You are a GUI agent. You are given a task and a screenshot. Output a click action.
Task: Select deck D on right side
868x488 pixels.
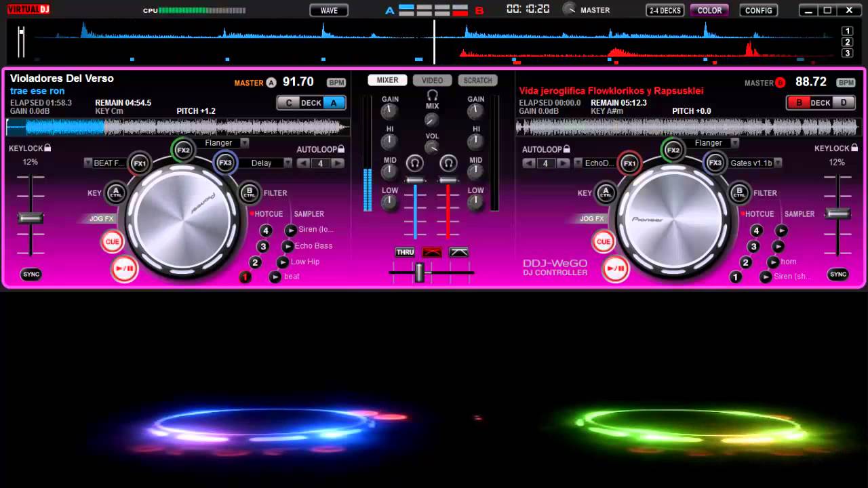coord(844,103)
